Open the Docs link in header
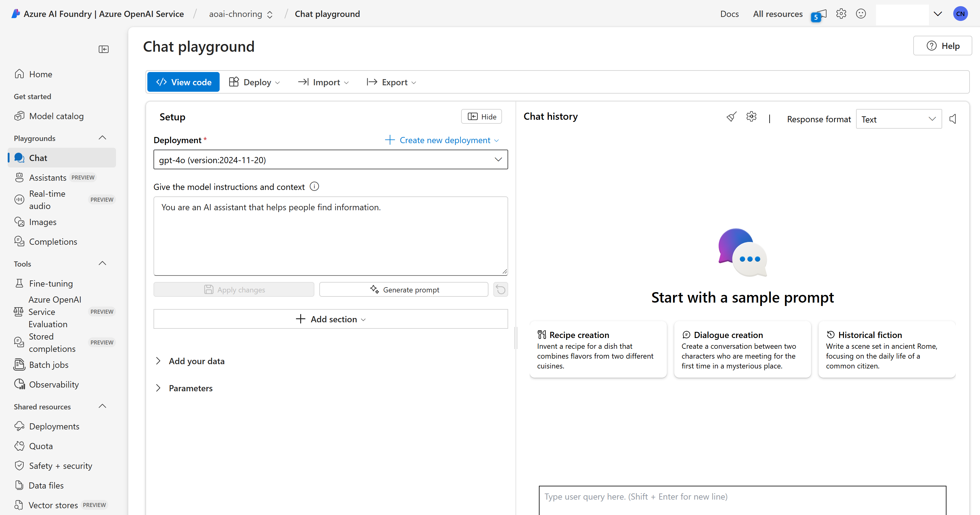 pyautogui.click(x=729, y=14)
